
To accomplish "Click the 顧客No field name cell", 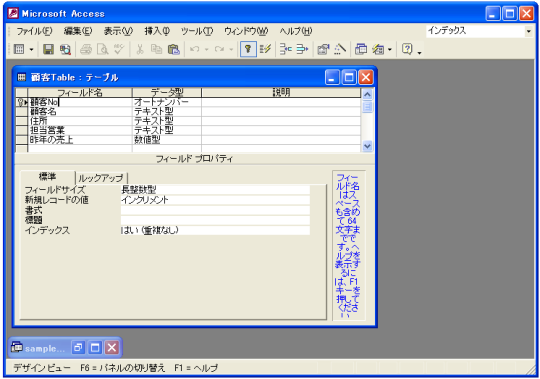I will [x=80, y=102].
